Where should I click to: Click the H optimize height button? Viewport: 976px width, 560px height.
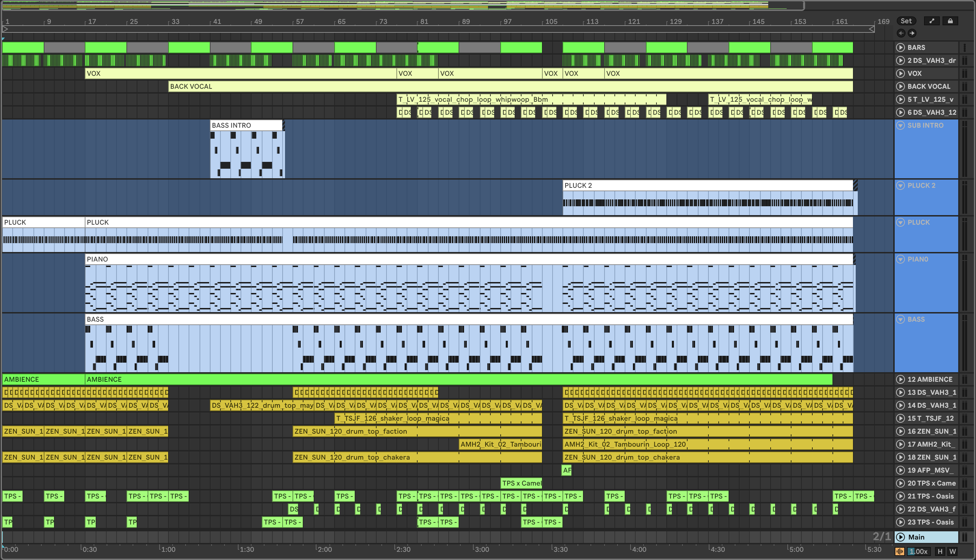click(x=940, y=551)
